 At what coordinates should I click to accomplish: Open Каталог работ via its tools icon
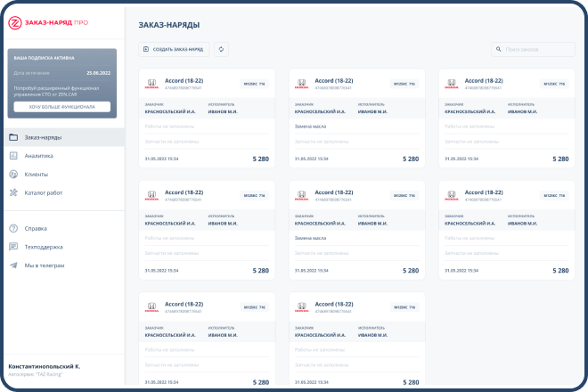pos(13,192)
